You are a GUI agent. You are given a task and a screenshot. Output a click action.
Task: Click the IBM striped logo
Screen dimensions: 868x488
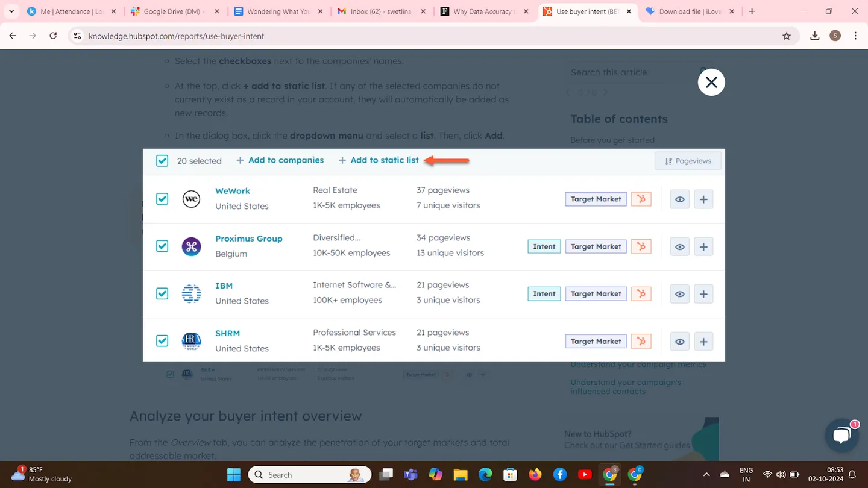point(191,293)
